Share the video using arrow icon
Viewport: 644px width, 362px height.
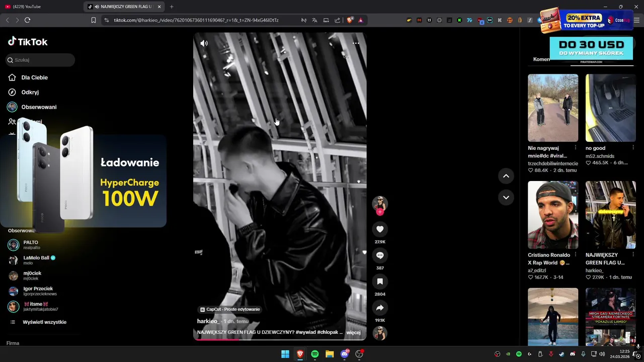point(380,308)
